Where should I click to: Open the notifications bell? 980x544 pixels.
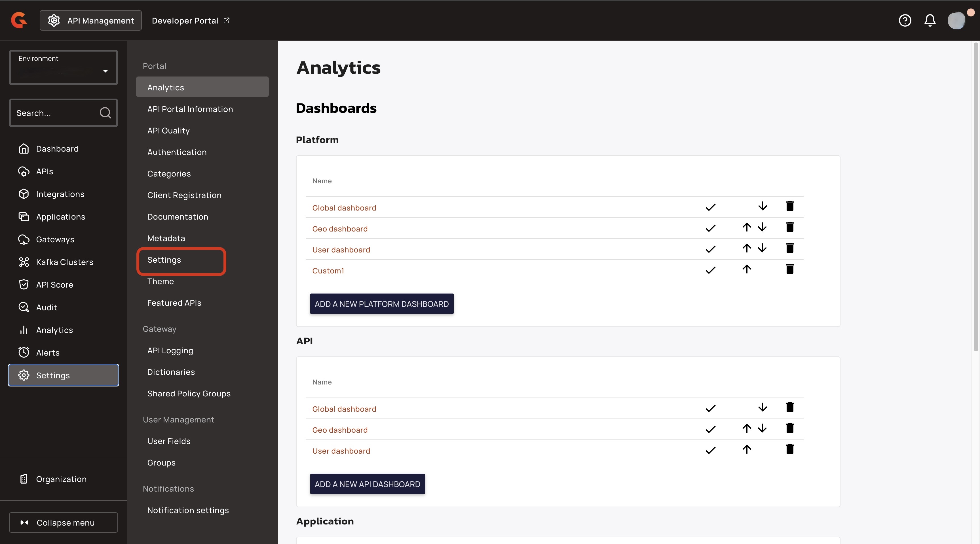coord(930,20)
